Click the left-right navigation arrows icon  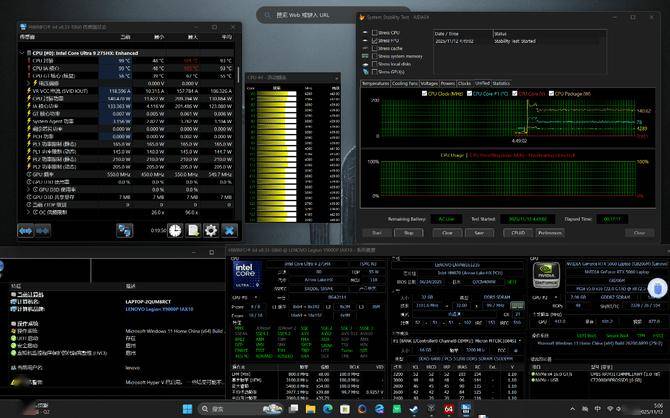pyautogui.click(x=27, y=230)
